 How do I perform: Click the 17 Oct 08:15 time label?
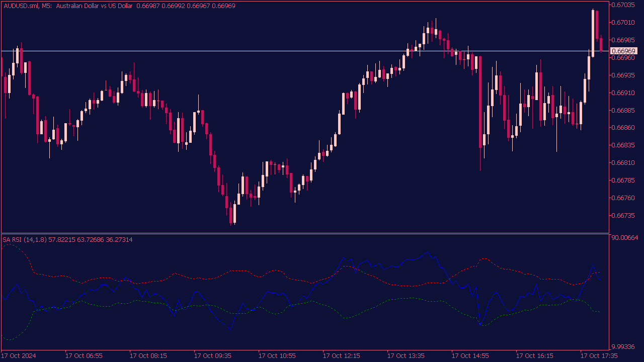[x=148, y=355]
